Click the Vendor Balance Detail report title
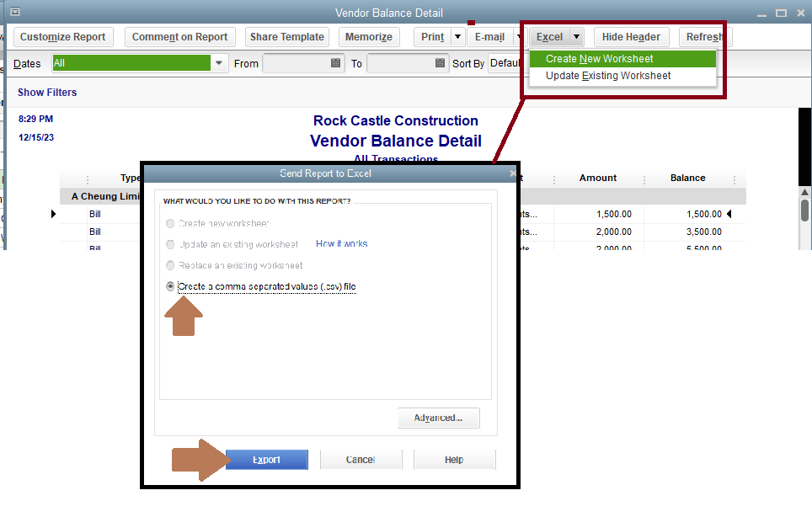812x517 pixels. coord(396,141)
